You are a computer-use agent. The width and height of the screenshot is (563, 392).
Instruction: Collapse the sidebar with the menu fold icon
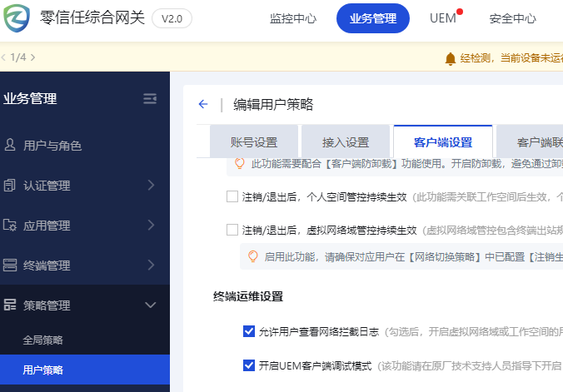coord(150,99)
